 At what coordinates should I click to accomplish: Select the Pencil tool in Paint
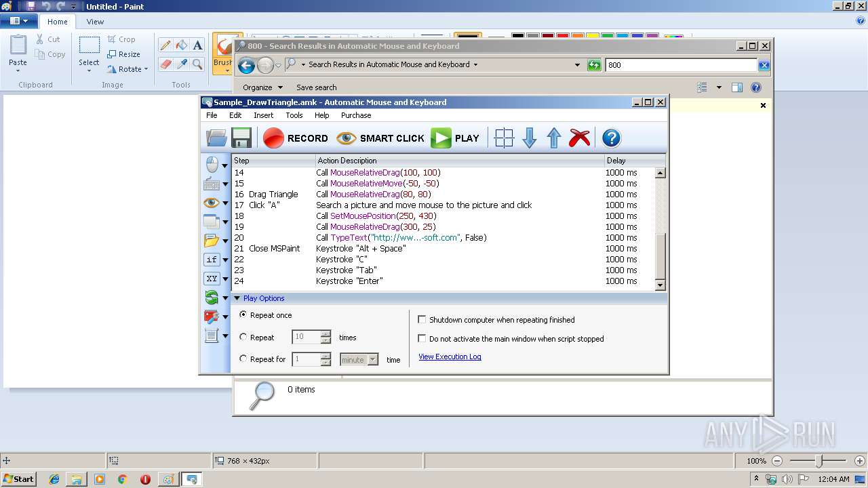165,45
